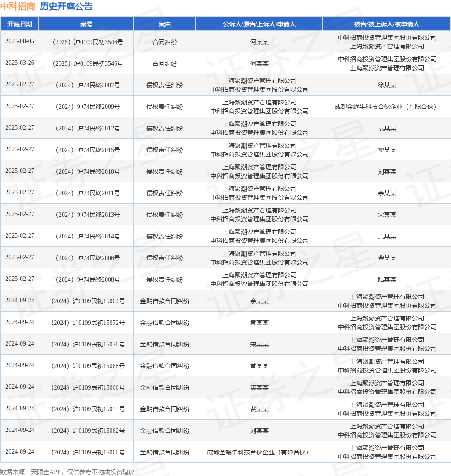Click 何某某 in the 2025-03-26 row
Image resolution: width=451 pixels, height=476 pixels.
(x=259, y=63)
